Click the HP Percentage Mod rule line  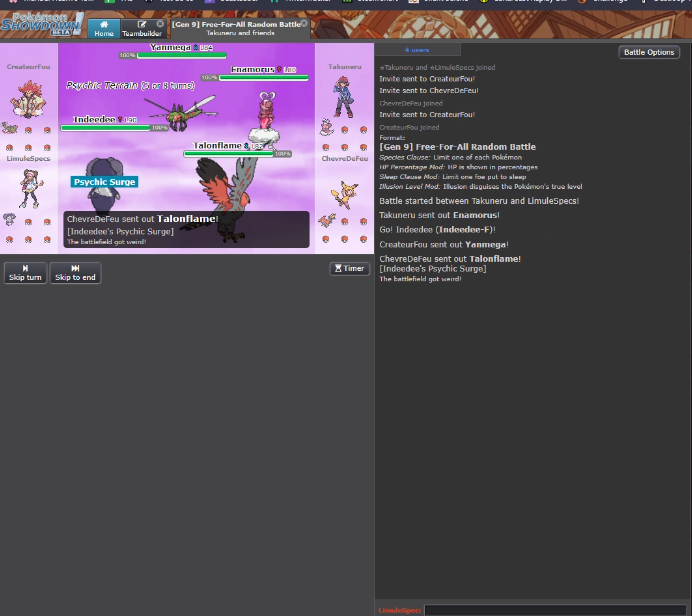click(459, 167)
